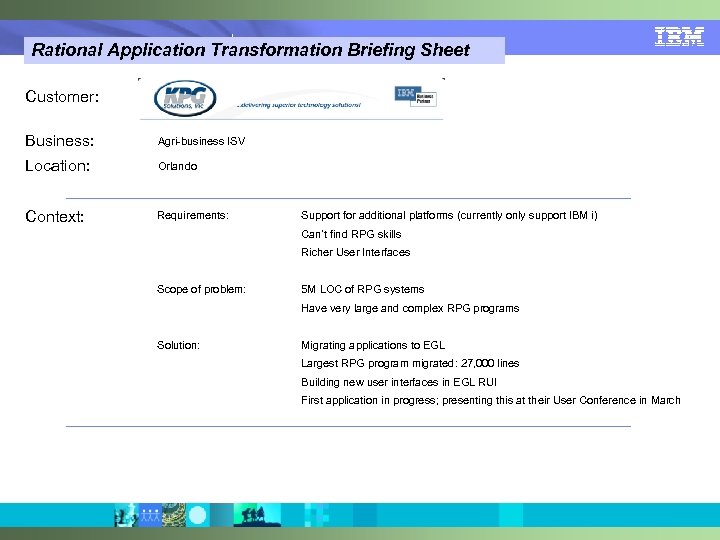The height and width of the screenshot is (540, 720).
Task: Select 'Migrating applications to EGL' line
Action: (373, 345)
